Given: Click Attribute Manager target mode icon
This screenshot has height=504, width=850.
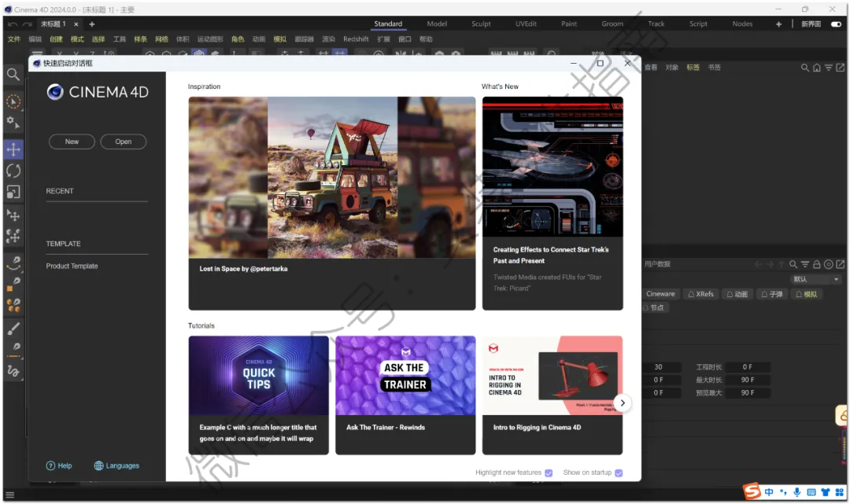Looking at the screenshot, I should [828, 264].
